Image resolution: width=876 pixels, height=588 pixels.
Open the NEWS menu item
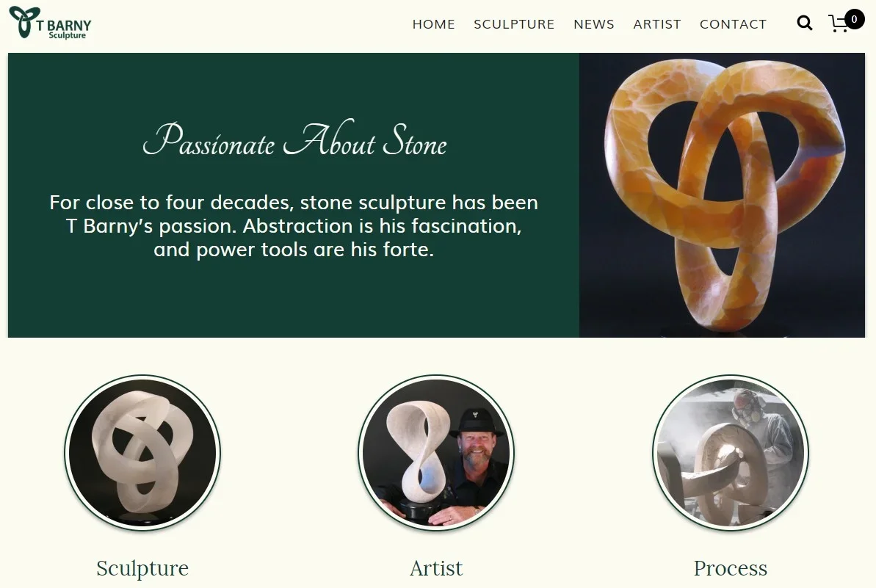(594, 24)
